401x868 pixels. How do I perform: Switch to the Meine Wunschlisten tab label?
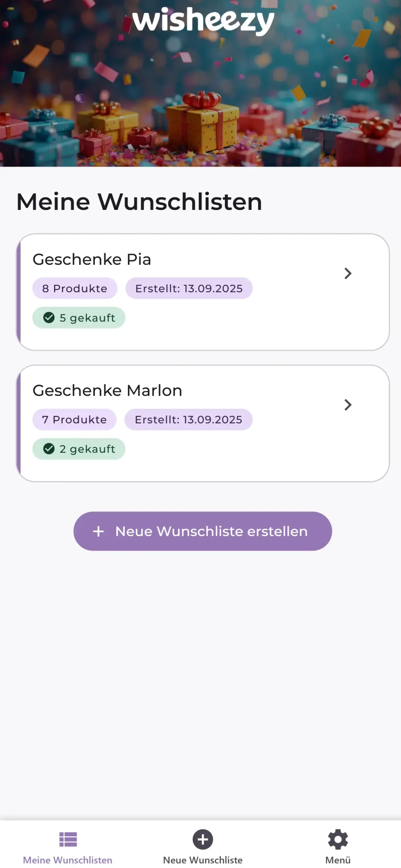click(x=67, y=860)
